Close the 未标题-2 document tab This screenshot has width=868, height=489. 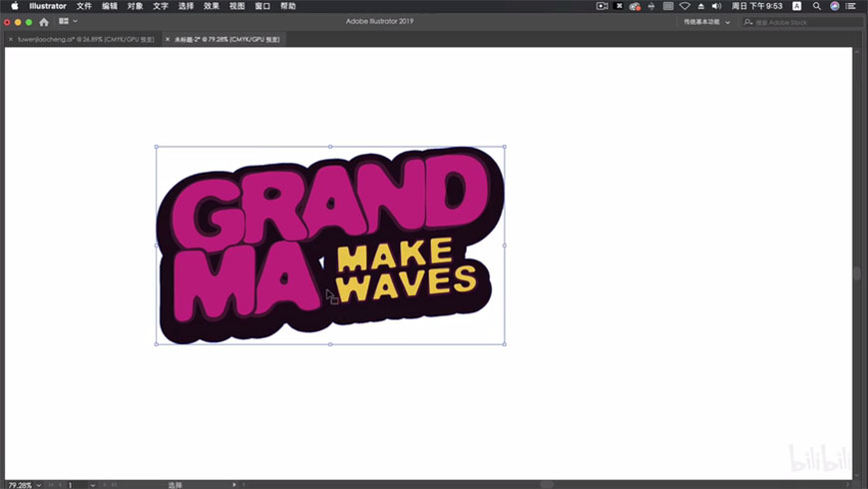168,40
